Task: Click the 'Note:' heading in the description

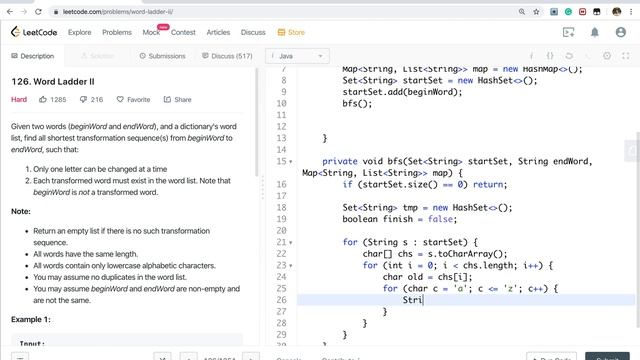Action: point(21,211)
